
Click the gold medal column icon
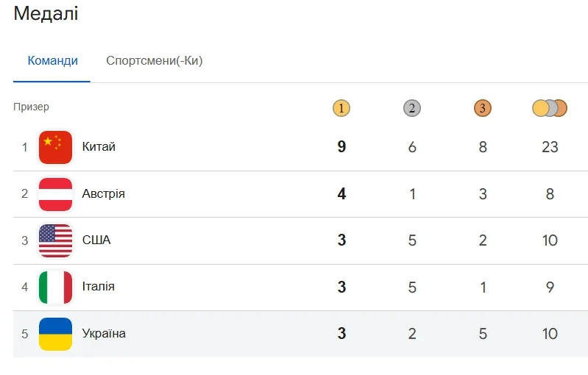pos(341,108)
